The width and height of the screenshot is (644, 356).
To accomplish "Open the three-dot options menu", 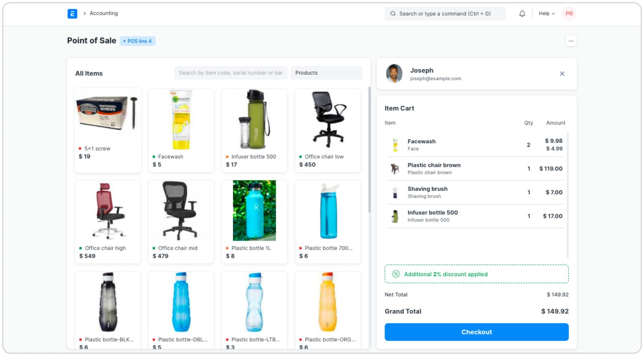I will (571, 41).
